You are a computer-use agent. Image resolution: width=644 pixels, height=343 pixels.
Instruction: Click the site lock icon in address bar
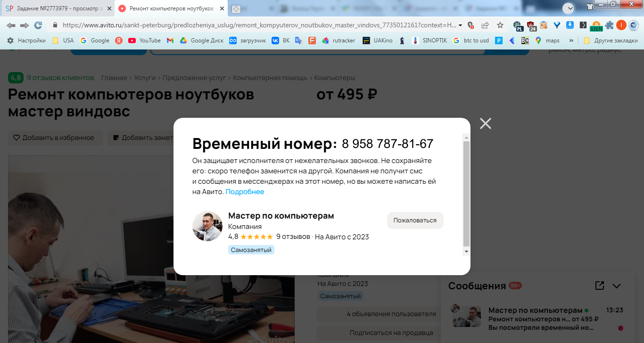55,25
